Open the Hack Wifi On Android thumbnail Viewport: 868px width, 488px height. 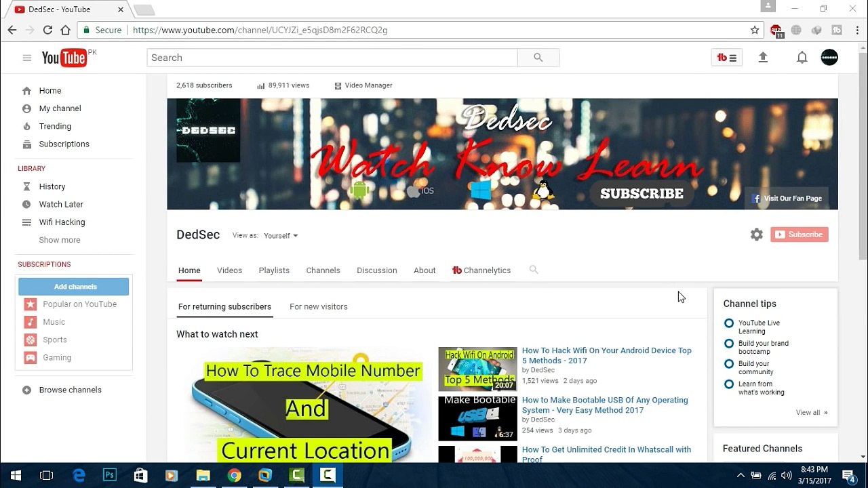tap(477, 369)
